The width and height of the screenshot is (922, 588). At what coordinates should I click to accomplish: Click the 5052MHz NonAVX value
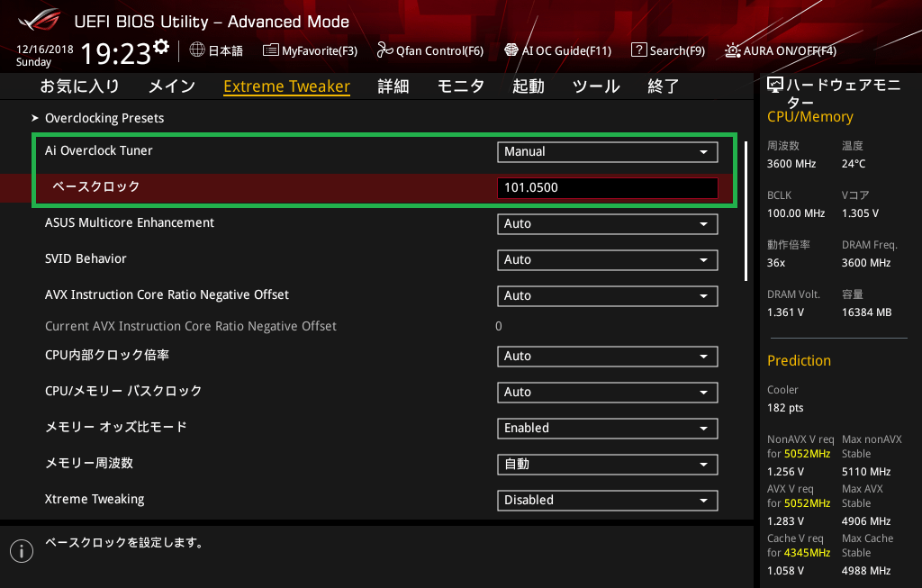coord(807,454)
